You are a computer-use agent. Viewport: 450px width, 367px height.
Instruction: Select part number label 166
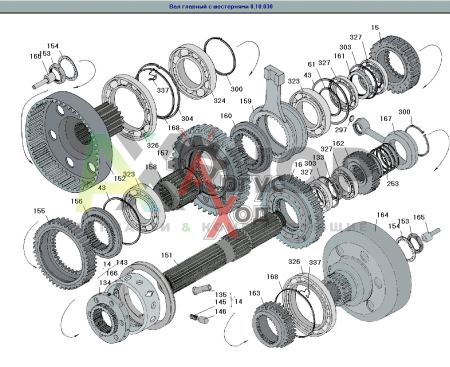coord(112,273)
